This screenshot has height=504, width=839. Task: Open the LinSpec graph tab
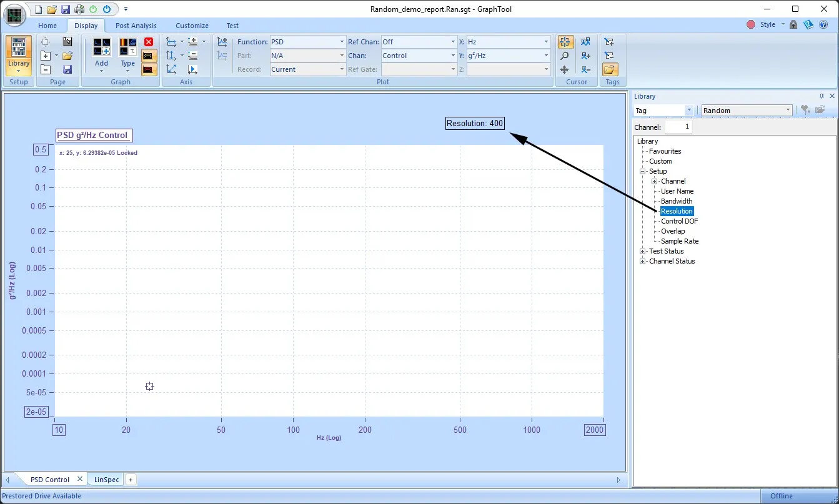click(x=105, y=479)
